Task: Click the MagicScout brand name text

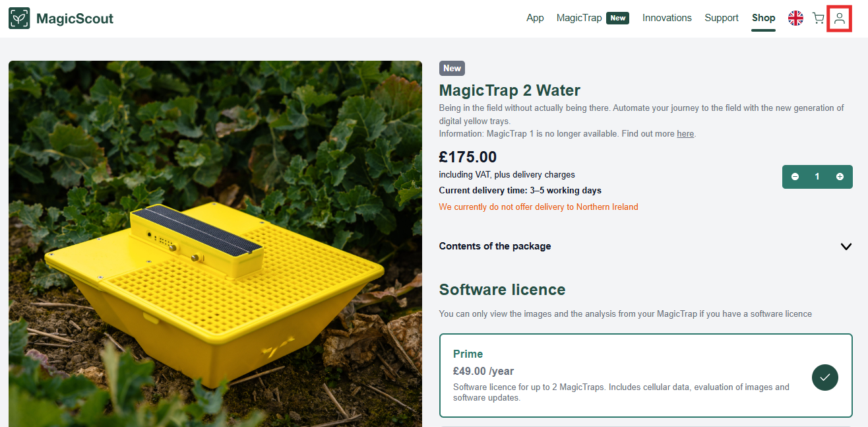Action: [x=75, y=18]
